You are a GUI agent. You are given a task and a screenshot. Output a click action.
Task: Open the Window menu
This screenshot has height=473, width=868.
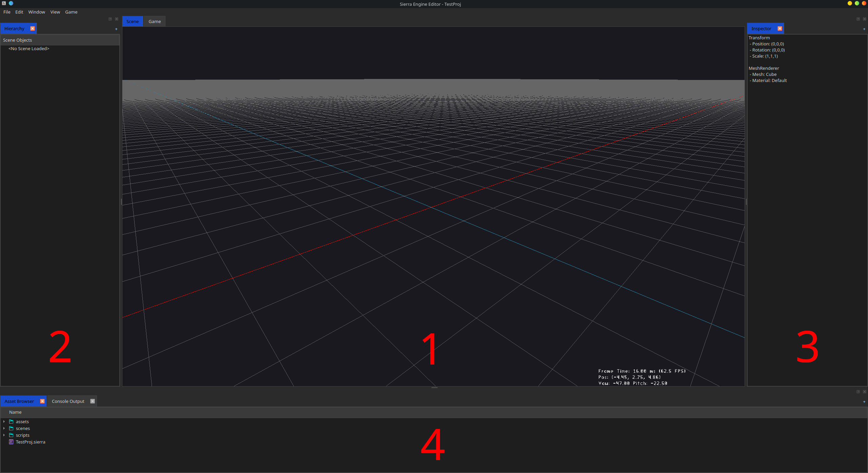coord(36,12)
